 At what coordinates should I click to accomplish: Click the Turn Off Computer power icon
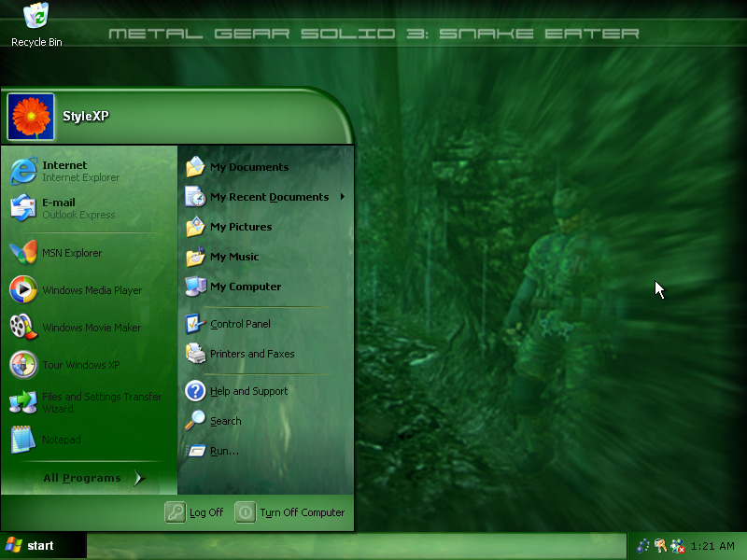(246, 512)
